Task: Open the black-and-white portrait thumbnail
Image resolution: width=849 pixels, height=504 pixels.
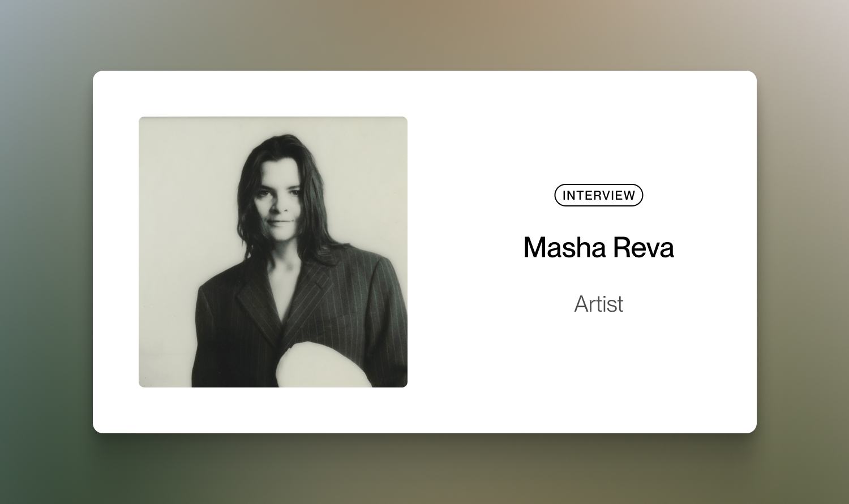Action: pos(273,252)
